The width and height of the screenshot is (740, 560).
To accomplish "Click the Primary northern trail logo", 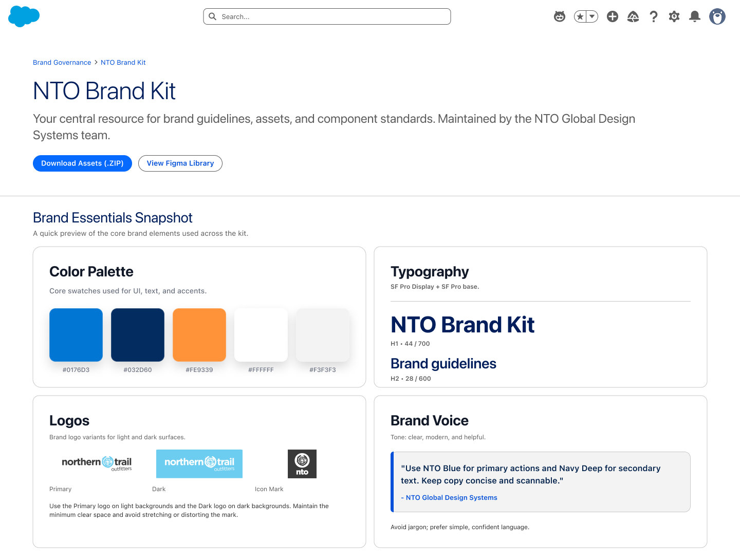I will 97,464.
